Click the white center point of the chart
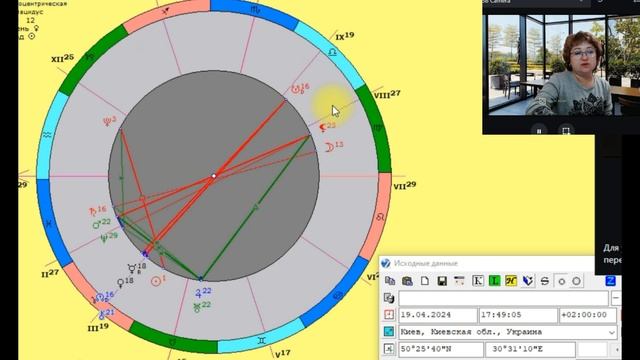This screenshot has width=640, height=360. (213, 176)
